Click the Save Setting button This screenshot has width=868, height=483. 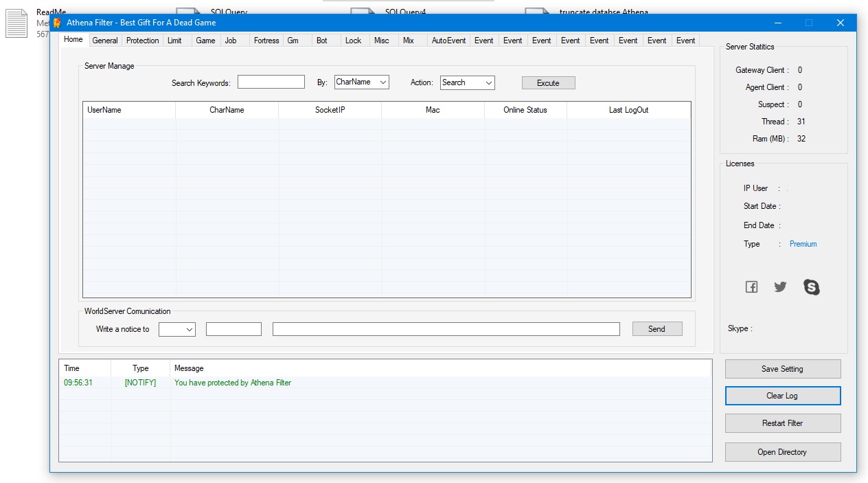[x=782, y=369]
